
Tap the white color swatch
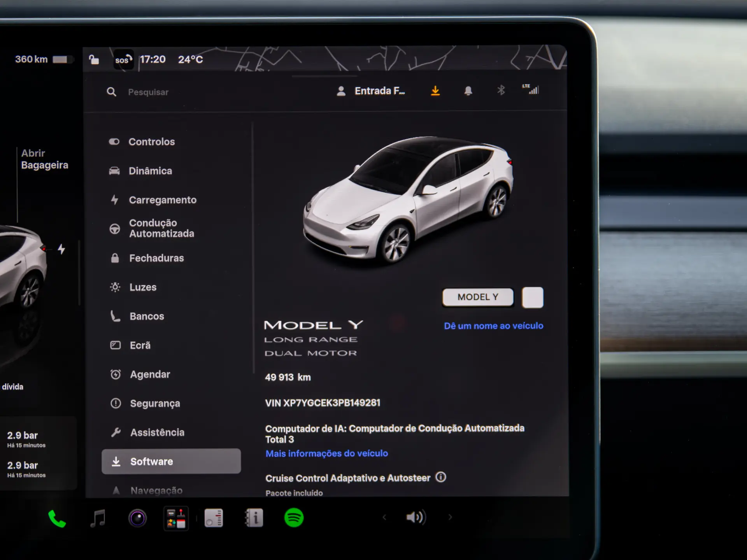coord(533,297)
